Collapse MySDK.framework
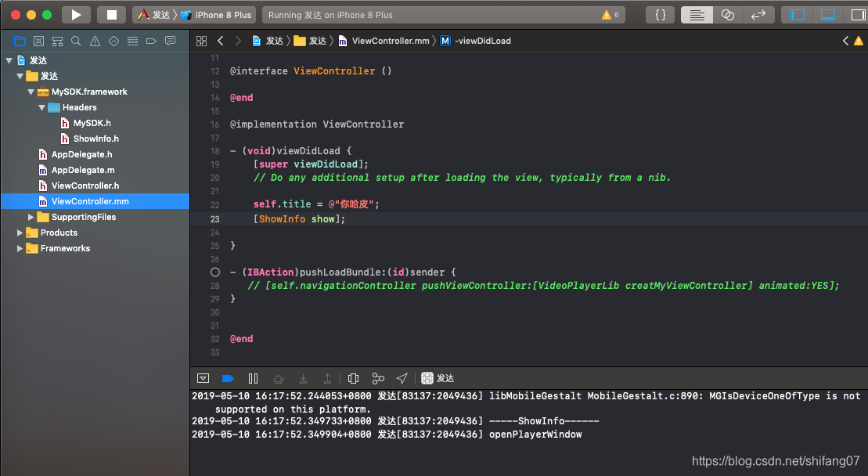Image resolution: width=868 pixels, height=476 pixels. (31, 92)
